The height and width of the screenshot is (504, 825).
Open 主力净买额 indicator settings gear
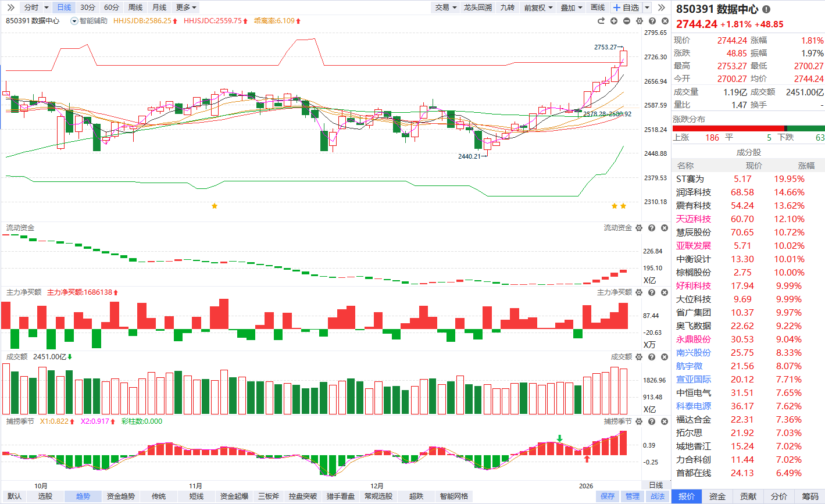639,292
